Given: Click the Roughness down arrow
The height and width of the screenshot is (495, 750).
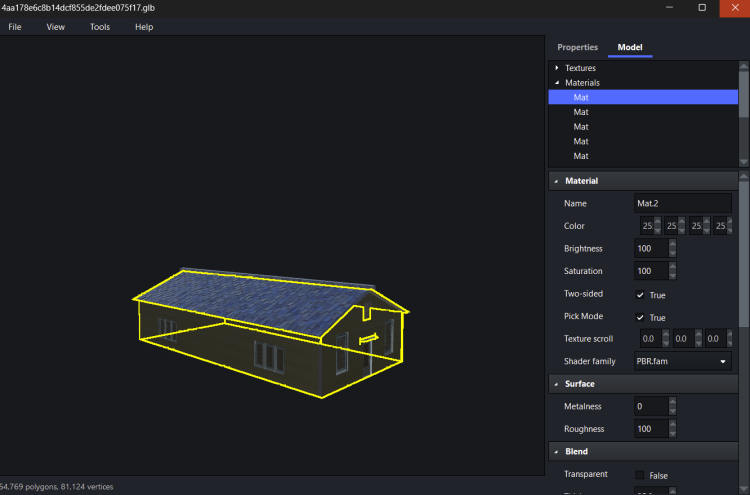Looking at the screenshot, I should tap(672, 433).
